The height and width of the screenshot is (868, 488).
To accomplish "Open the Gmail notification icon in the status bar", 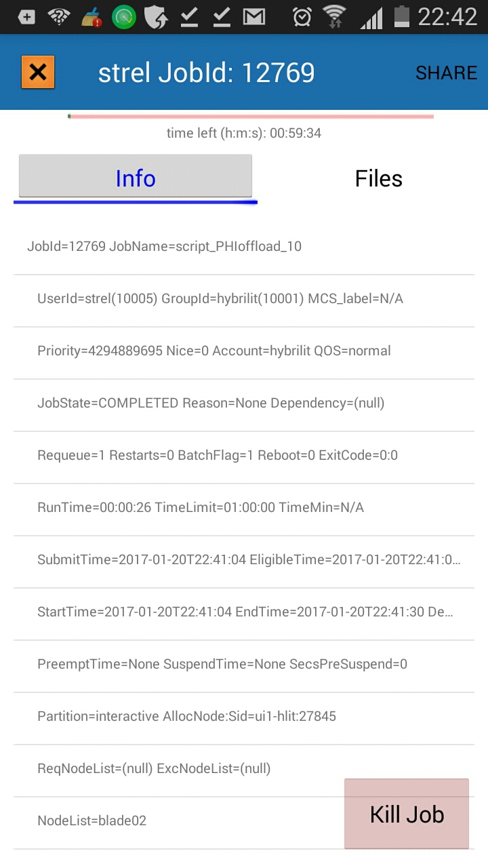I will pyautogui.click(x=254, y=16).
